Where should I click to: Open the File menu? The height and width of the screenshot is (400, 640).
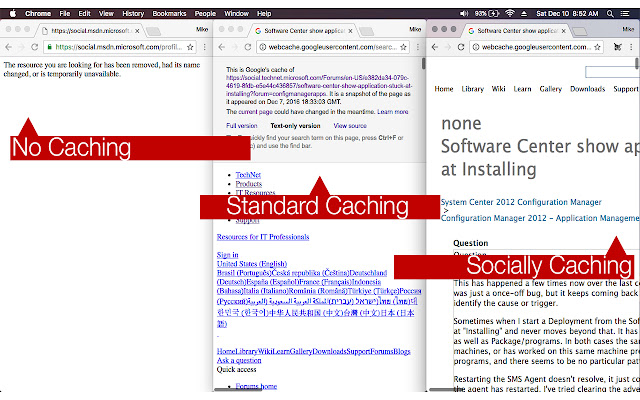click(64, 13)
